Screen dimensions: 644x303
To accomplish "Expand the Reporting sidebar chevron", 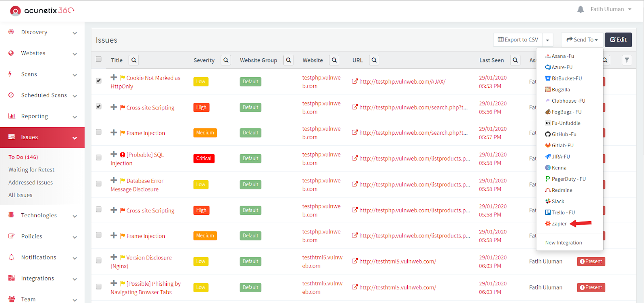I will point(75,117).
